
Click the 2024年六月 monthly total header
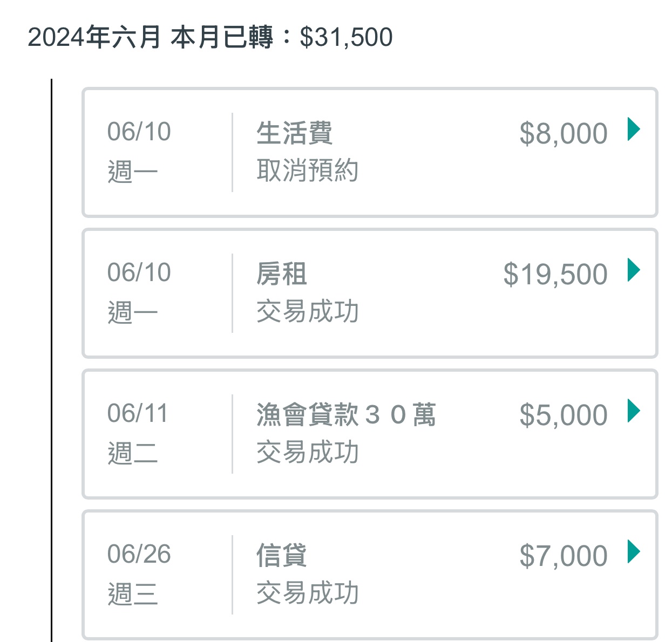210,37
